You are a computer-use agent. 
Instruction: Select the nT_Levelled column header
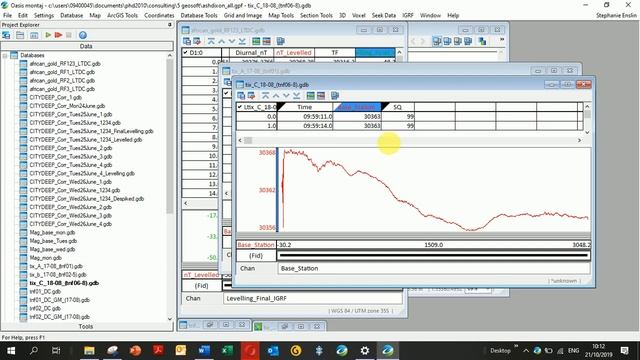[x=294, y=53]
